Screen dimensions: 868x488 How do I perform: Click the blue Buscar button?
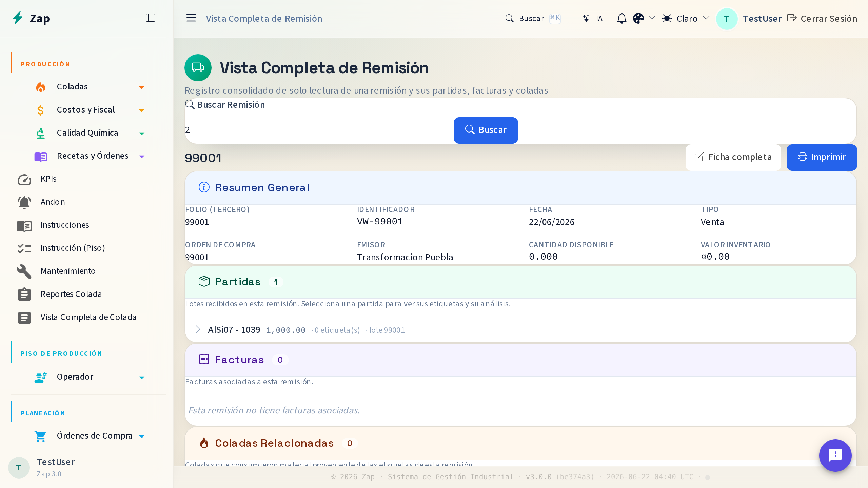click(x=486, y=130)
